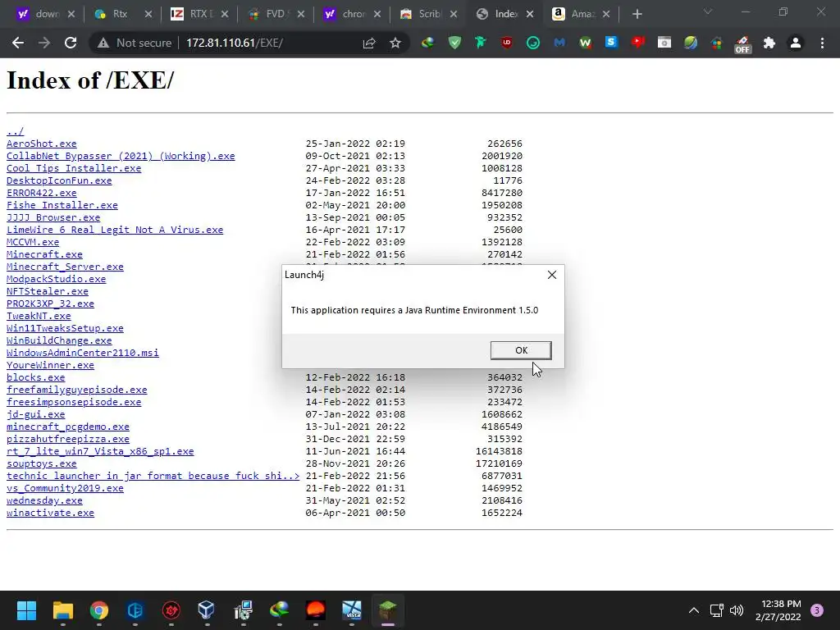Open the Chrome profile avatar
The height and width of the screenshot is (630, 840).
(796, 43)
